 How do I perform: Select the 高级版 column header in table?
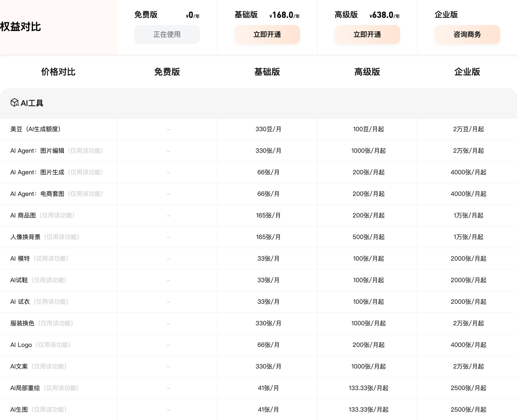367,72
